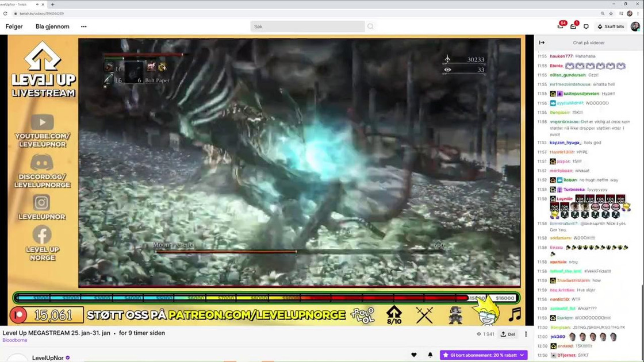Click the heart follow icon

coord(414,355)
